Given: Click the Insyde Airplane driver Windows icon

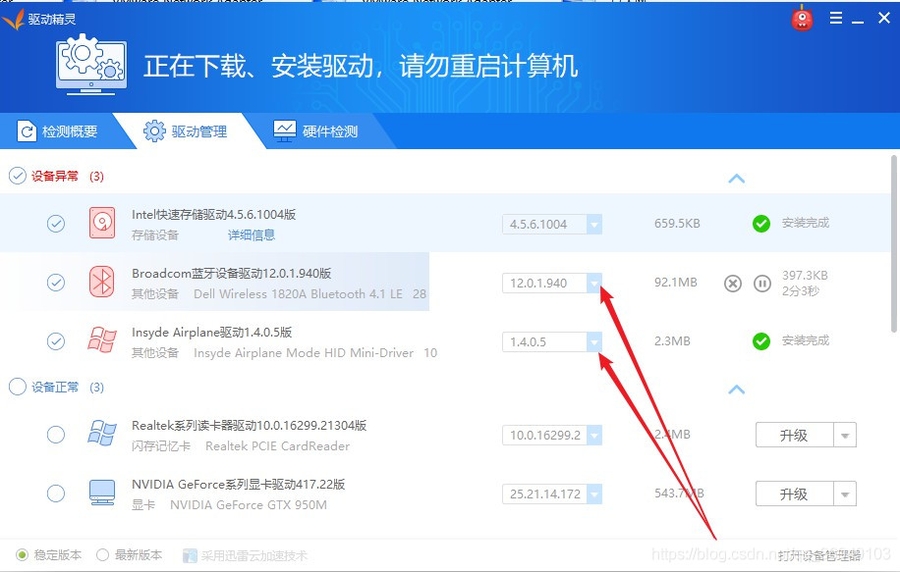Looking at the screenshot, I should 102,340.
